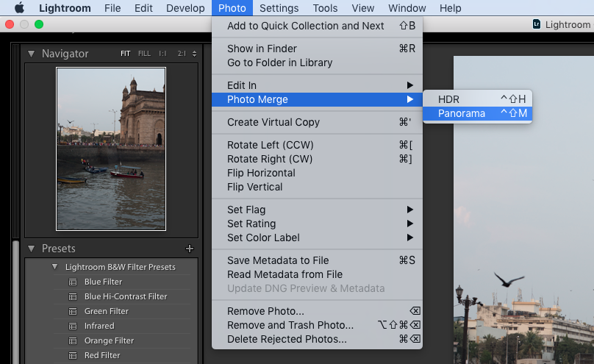Screen dimensions: 594x364
Task: Click the Blue Filter preset icon
Action: [72, 282]
